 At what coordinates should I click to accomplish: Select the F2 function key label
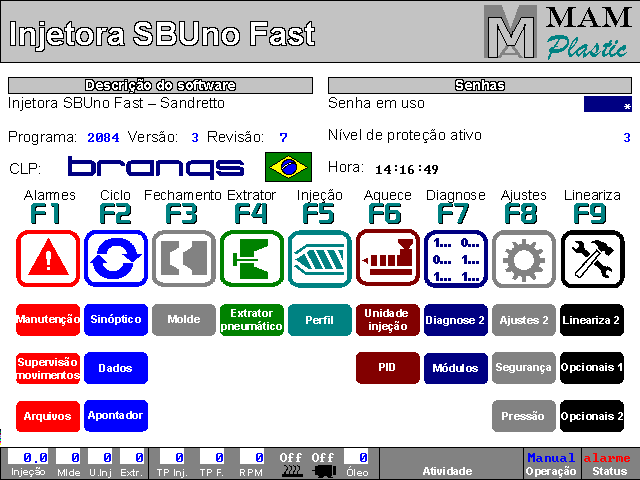tap(116, 214)
